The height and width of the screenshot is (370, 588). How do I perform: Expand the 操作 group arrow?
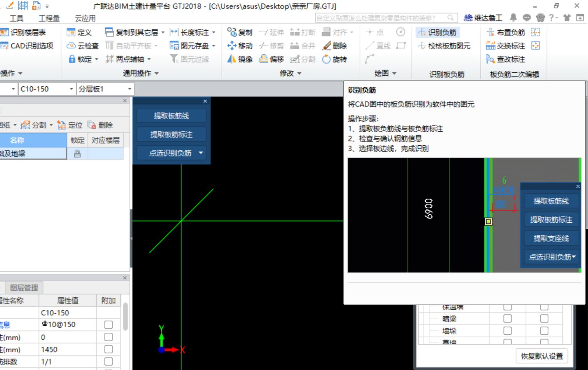[20, 73]
